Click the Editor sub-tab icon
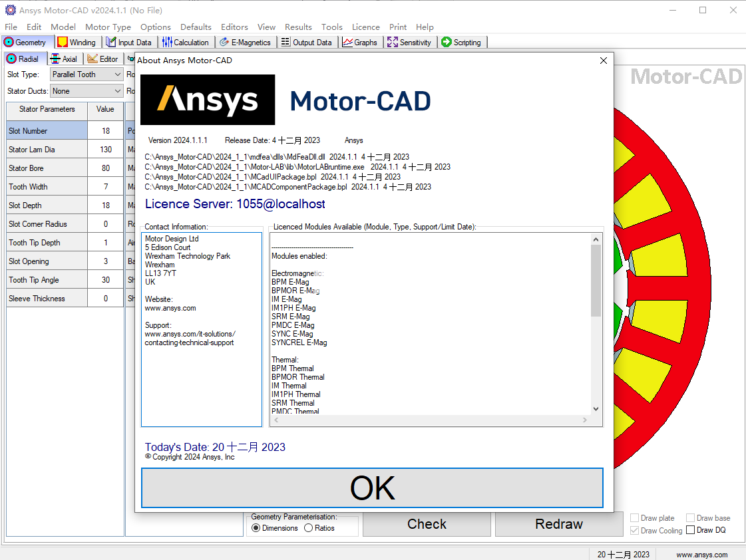746x560 pixels. 93,59
